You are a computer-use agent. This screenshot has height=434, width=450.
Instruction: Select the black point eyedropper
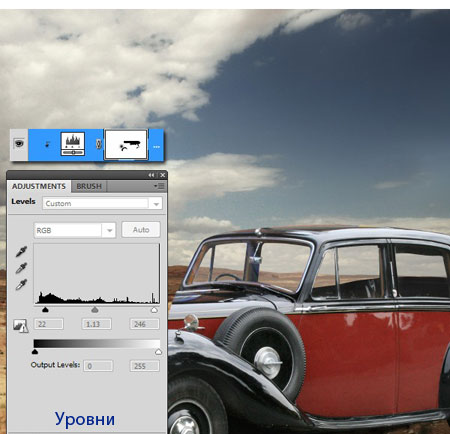21,252
